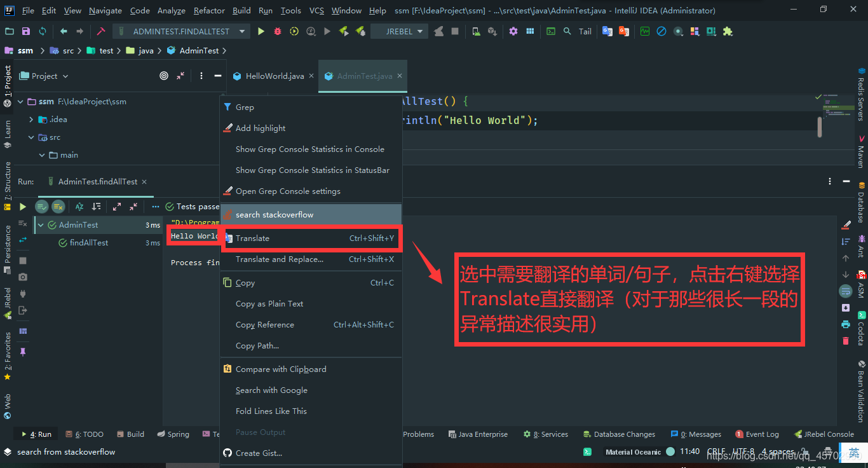Expand the .idea folder node
Image resolution: width=868 pixels, height=468 pixels.
[x=31, y=119]
